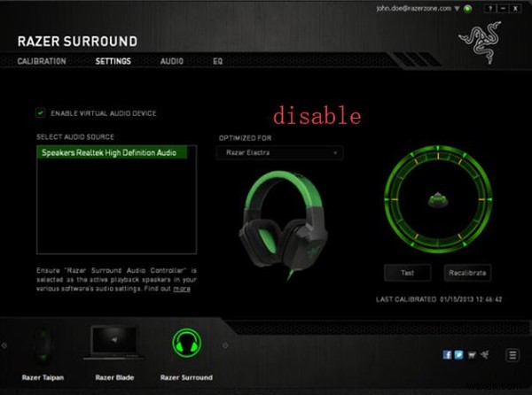Viewport: 532px width, 395px height.
Task: Select Speakers Realtek High Definition Audio source
Action: [x=112, y=152]
